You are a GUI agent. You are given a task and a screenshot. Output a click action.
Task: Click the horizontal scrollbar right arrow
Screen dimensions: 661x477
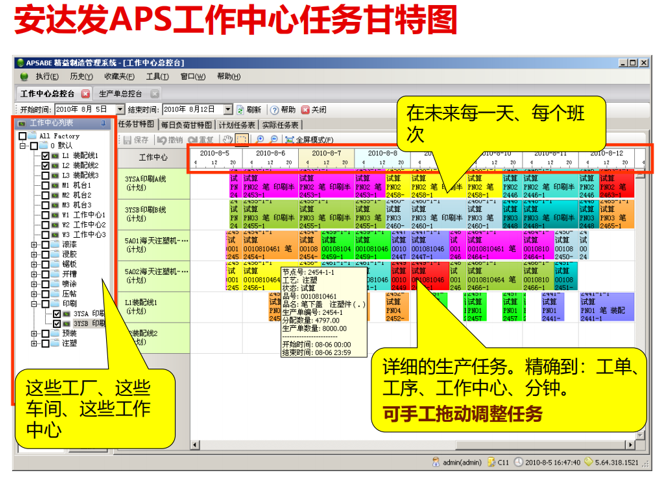[x=630, y=445]
